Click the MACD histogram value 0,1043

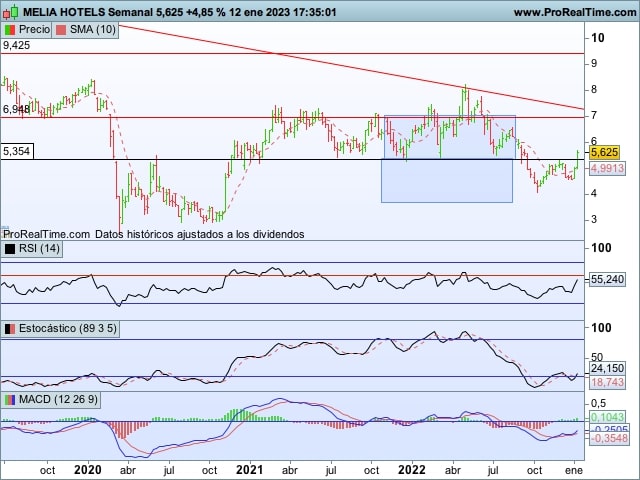click(x=607, y=417)
